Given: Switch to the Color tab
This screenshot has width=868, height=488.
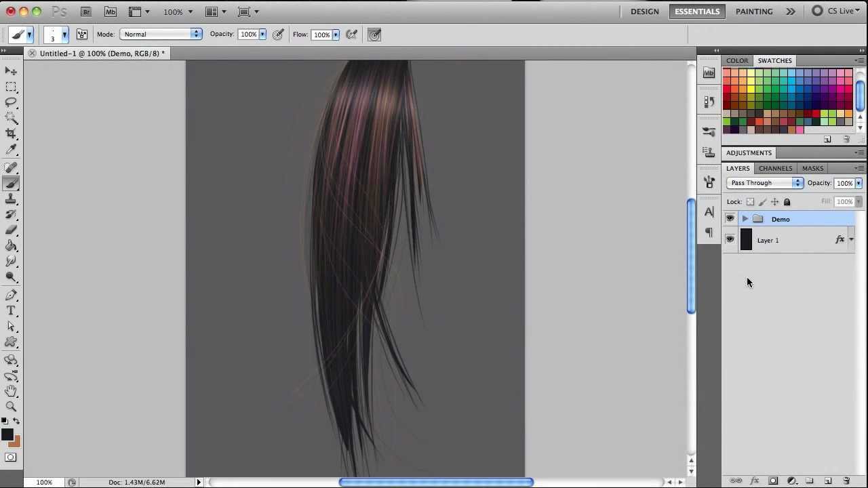Looking at the screenshot, I should click(x=737, y=61).
